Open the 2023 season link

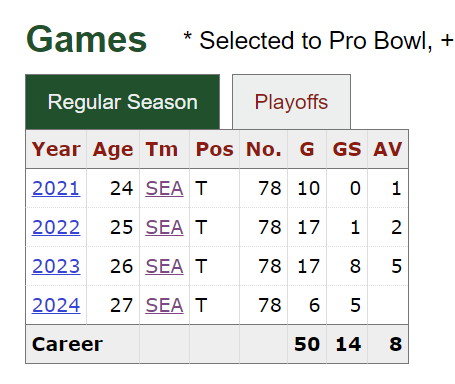pos(56,266)
